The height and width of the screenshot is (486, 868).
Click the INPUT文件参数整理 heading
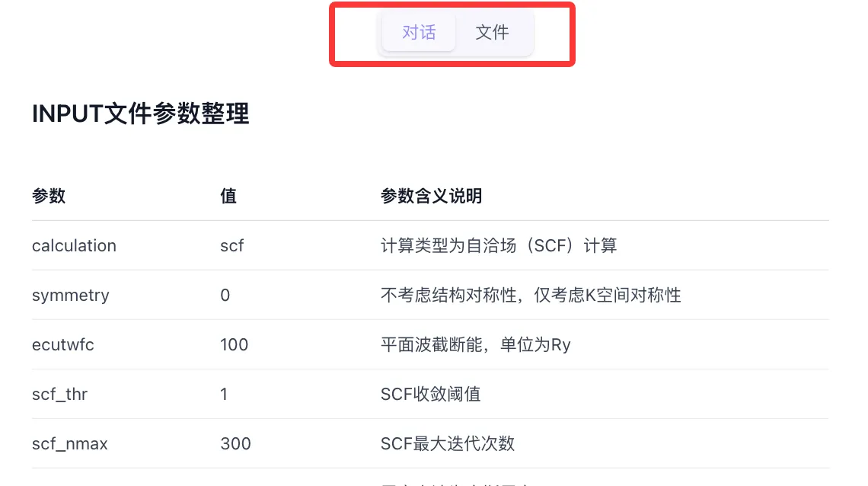(x=141, y=114)
